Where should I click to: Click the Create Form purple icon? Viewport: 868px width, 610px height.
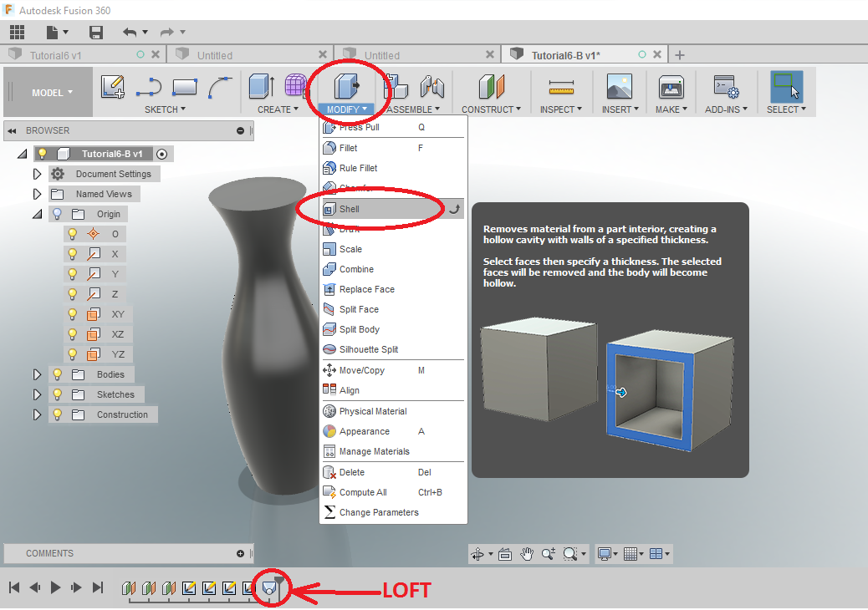click(296, 85)
